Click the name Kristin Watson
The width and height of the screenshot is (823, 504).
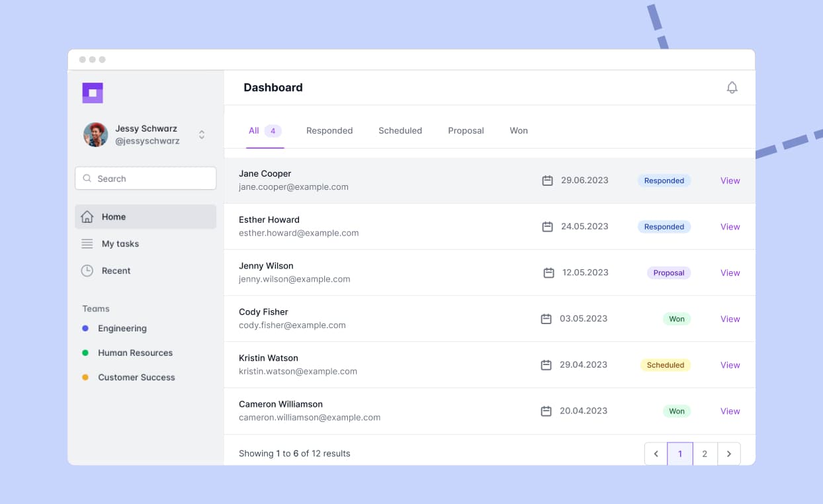269,358
